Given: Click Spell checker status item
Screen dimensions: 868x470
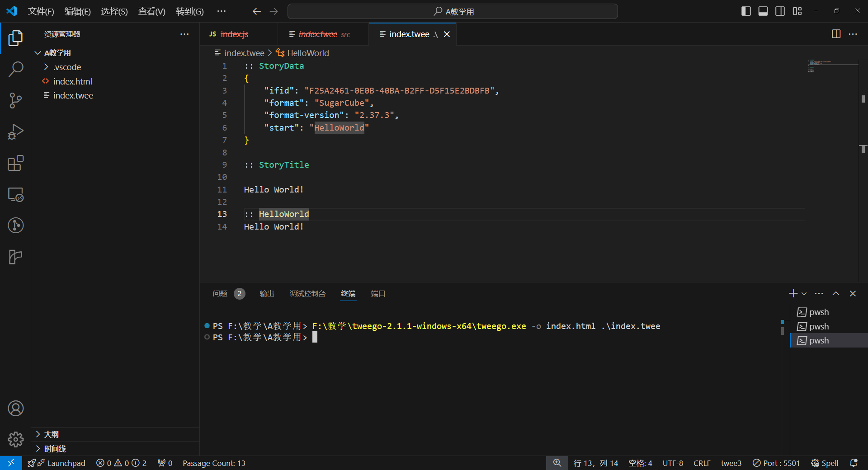Looking at the screenshot, I should click(x=825, y=463).
